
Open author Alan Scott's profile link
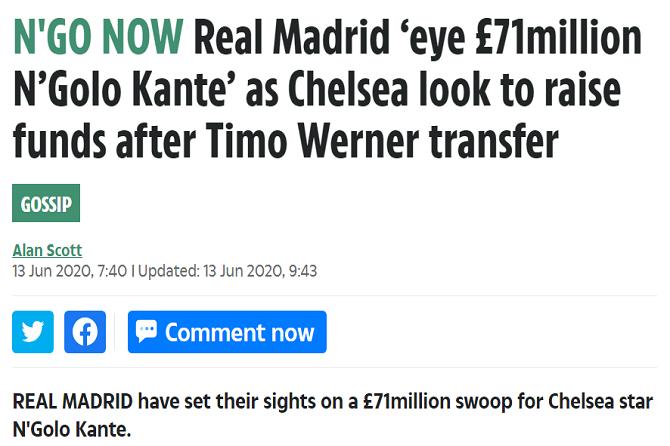click(x=47, y=250)
